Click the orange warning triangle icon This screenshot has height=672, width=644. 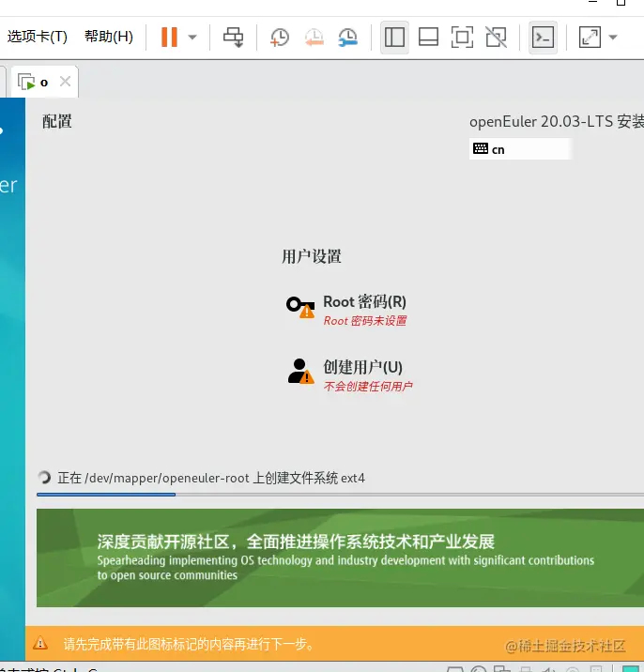[x=40, y=643]
